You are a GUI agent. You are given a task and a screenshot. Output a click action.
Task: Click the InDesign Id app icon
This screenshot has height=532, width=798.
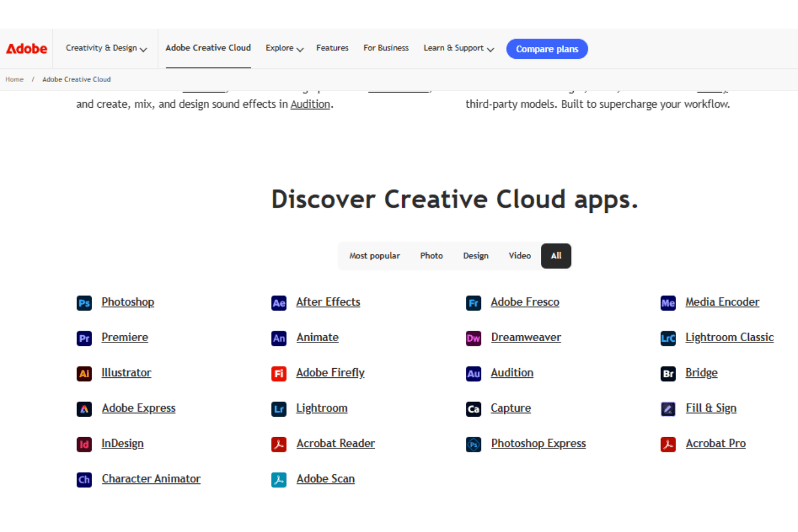84,445
